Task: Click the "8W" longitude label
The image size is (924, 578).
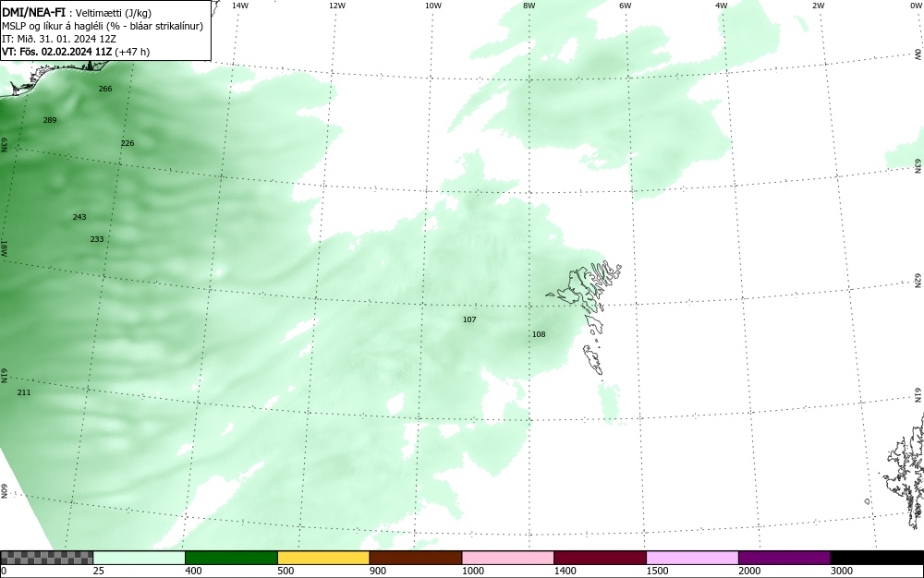Action: coord(529,6)
